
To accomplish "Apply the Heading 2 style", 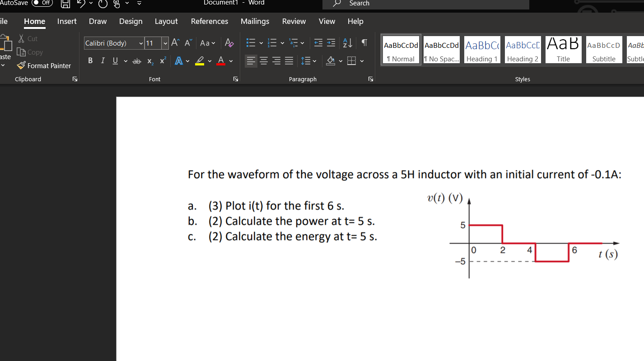I will (x=523, y=50).
